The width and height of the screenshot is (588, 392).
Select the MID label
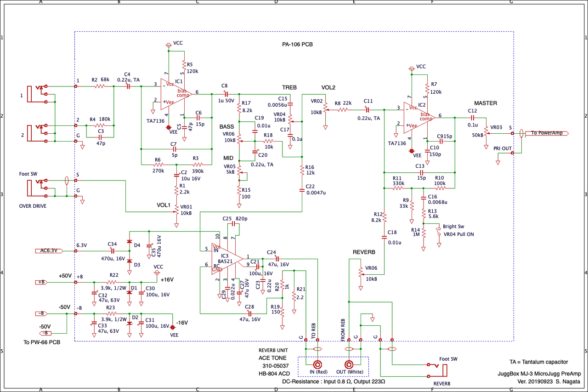[x=228, y=158]
